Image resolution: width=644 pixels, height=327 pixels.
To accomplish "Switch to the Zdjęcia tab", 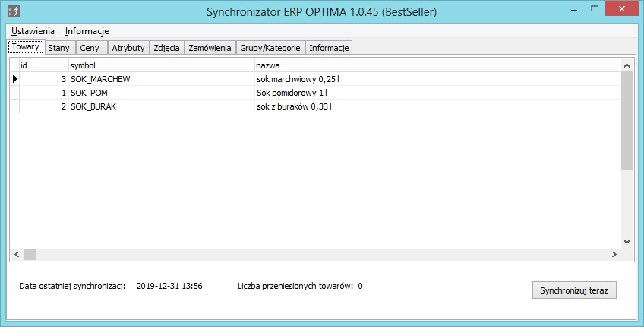I will pyautogui.click(x=167, y=48).
